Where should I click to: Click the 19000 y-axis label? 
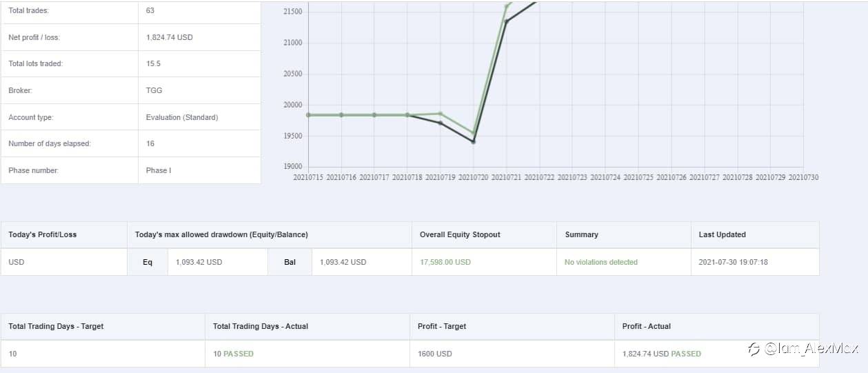click(293, 166)
